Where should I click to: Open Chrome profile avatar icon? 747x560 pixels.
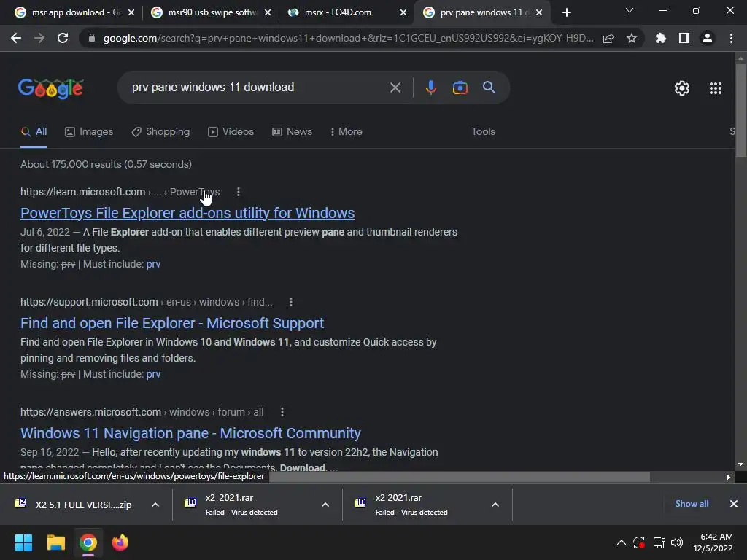(x=708, y=38)
